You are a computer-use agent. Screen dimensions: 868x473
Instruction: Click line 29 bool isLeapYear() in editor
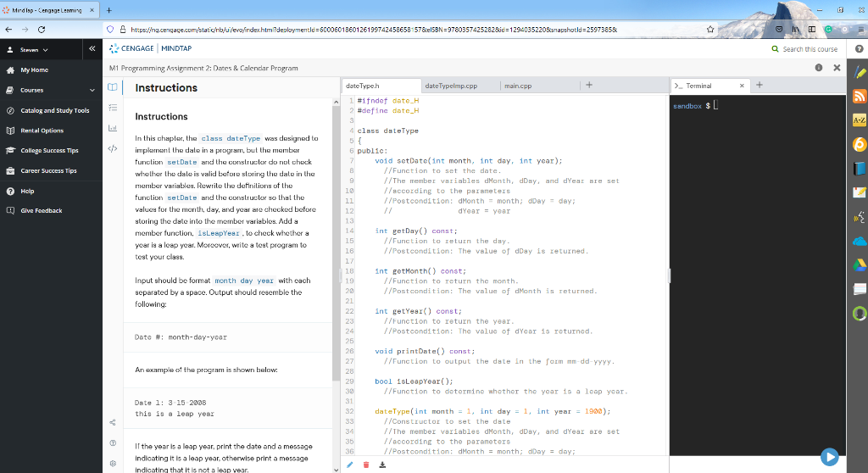point(414,381)
